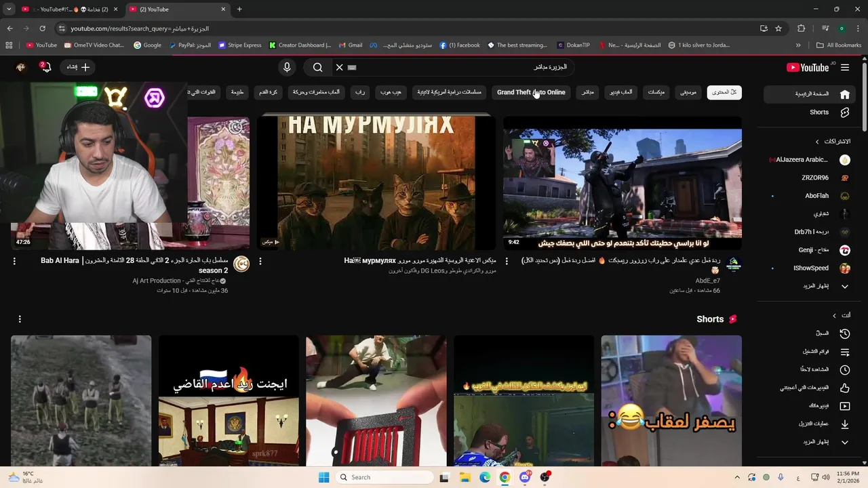This screenshot has height=488, width=868.
Task: Open the GTA police video thumbnail
Action: 623,183
